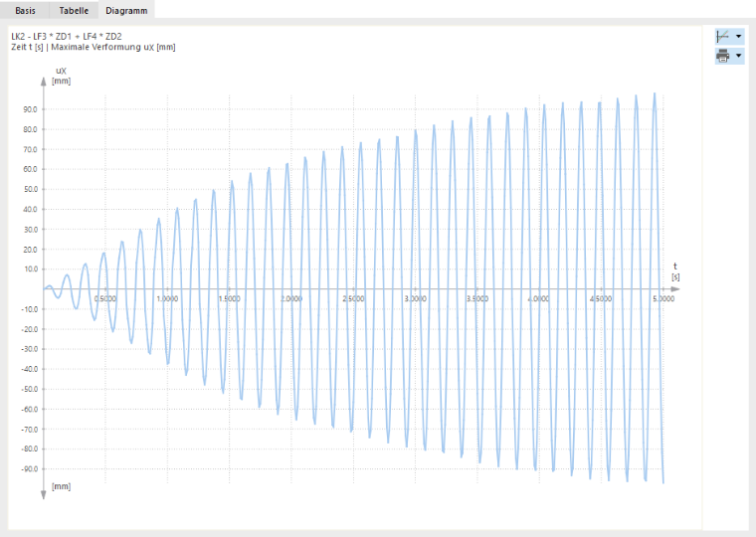Viewport: 756px width, 537px height.
Task: Click the 70.0 y-axis label
Action: (30, 149)
